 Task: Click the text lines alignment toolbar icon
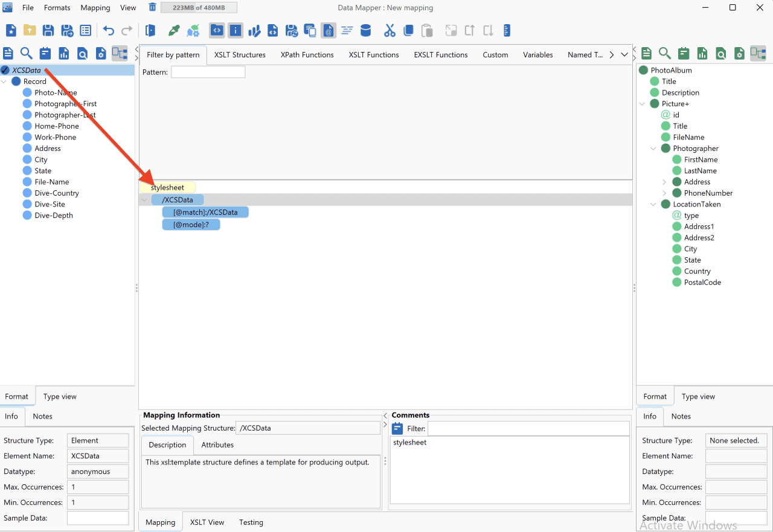347,30
